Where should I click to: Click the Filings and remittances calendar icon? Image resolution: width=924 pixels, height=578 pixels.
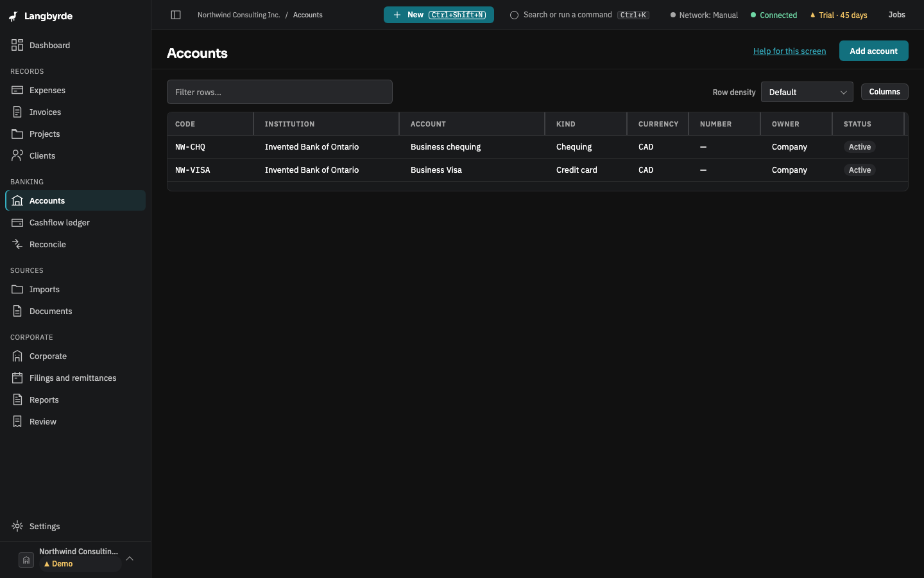pyautogui.click(x=17, y=378)
